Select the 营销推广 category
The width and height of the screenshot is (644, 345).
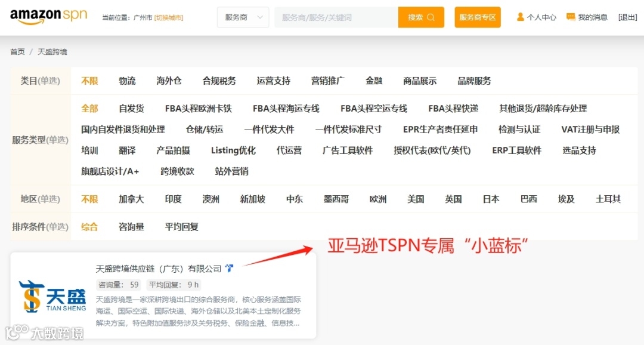328,81
